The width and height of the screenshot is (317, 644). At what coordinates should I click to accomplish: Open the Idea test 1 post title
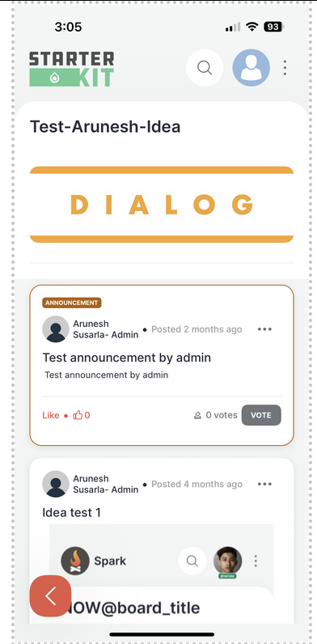(71, 512)
